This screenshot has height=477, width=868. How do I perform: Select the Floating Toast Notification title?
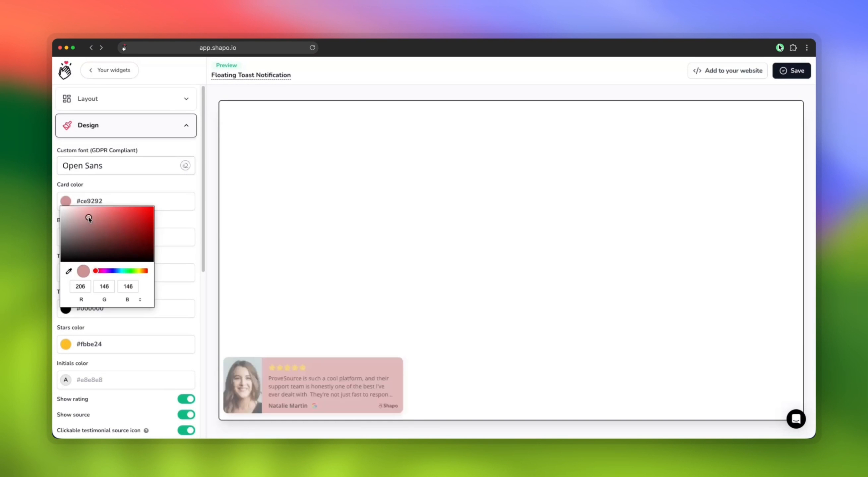251,75
